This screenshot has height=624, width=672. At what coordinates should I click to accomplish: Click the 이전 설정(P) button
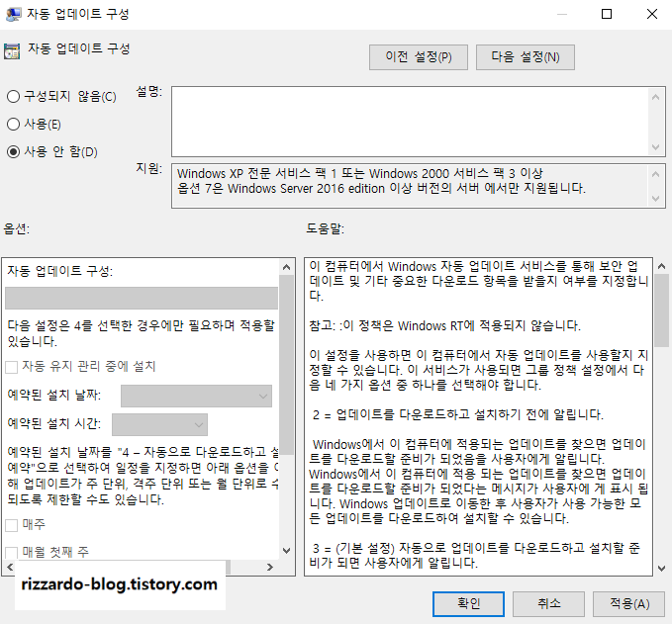[419, 57]
